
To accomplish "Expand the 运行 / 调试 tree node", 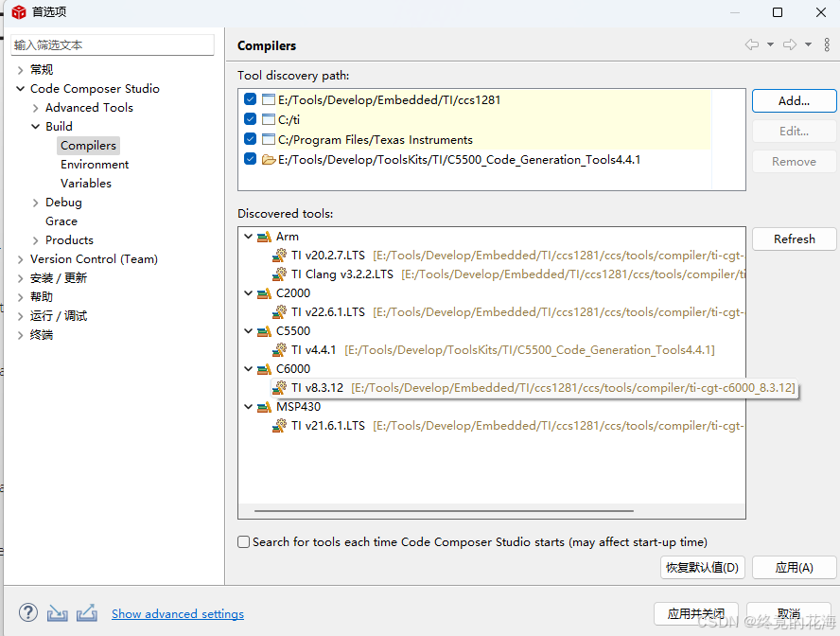I will click(x=21, y=317).
